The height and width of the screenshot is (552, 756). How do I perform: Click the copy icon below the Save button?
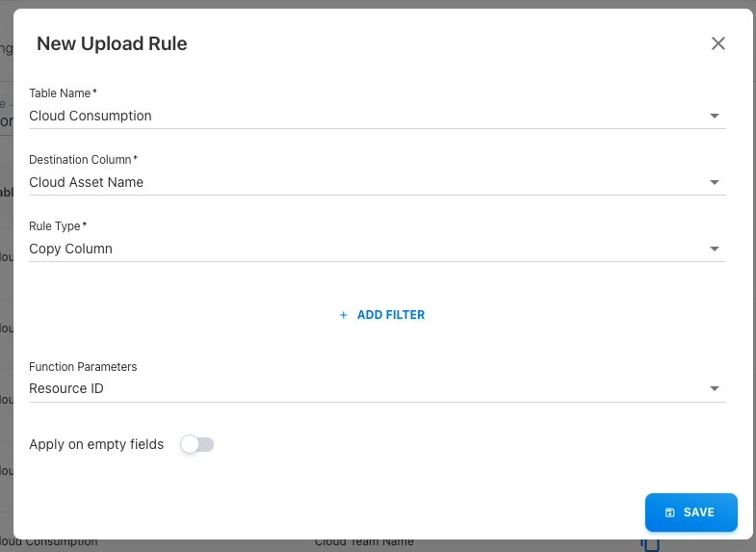tap(651, 544)
